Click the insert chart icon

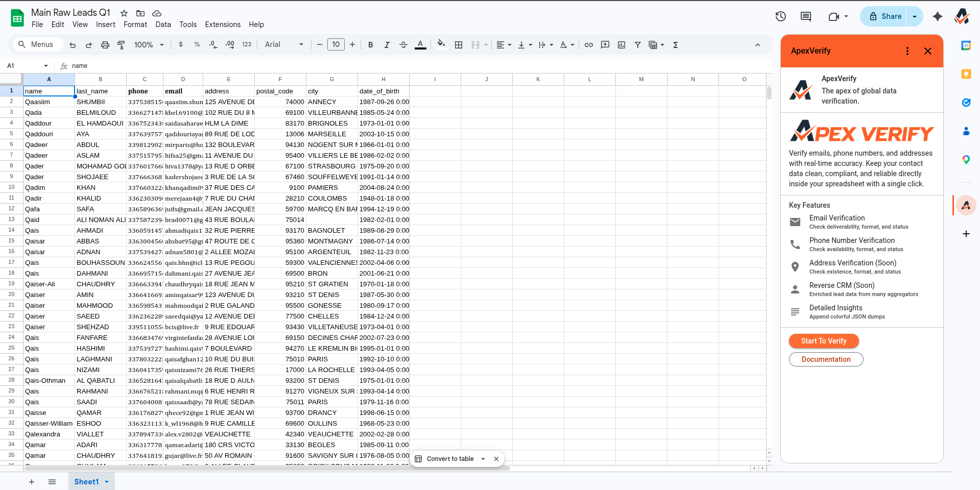pyautogui.click(x=622, y=45)
